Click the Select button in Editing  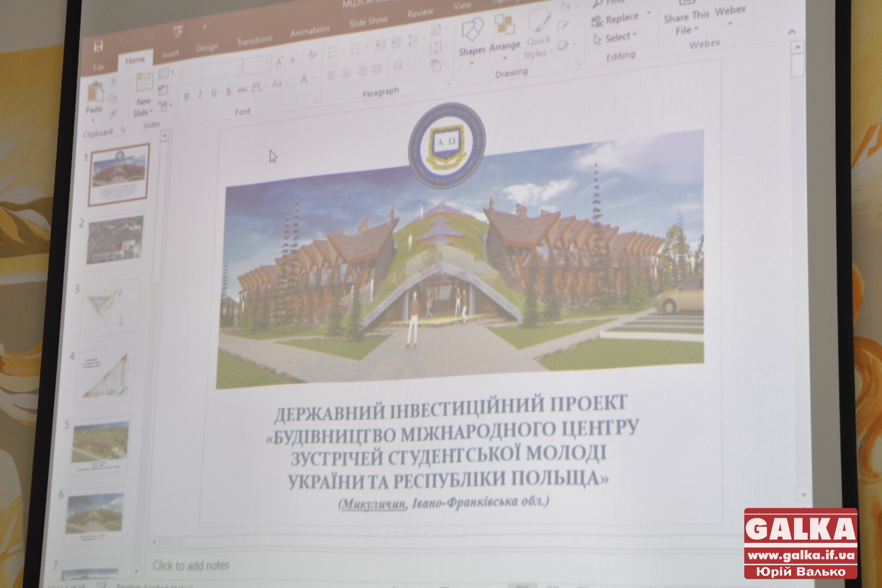click(x=614, y=39)
